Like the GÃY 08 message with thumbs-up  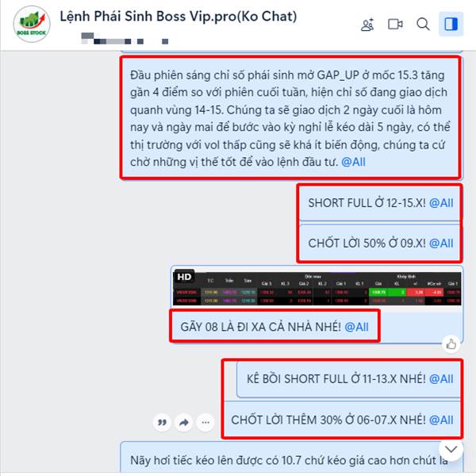click(451, 344)
